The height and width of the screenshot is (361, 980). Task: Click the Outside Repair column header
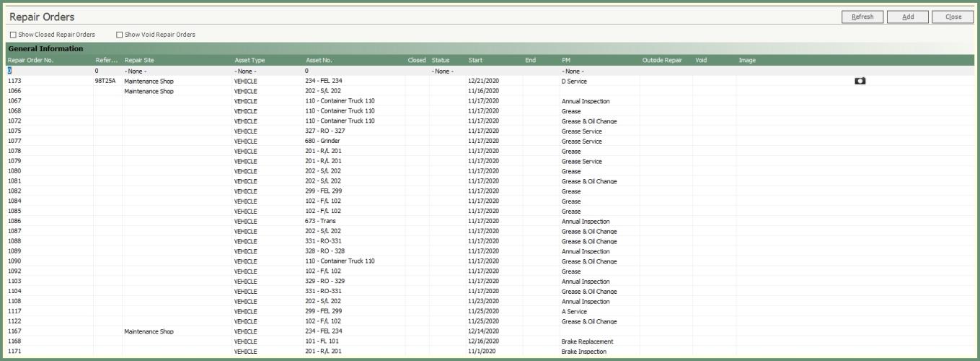[x=661, y=60]
